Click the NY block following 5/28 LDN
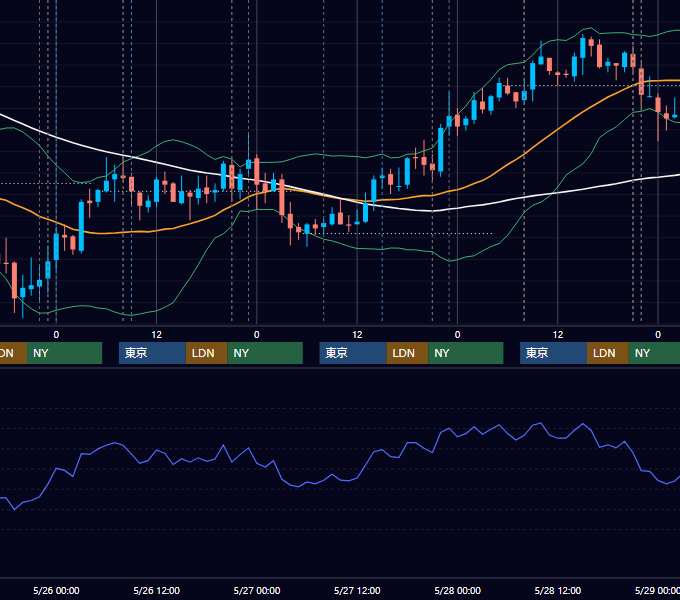Screen dimensions: 680x600 (x=654, y=353)
